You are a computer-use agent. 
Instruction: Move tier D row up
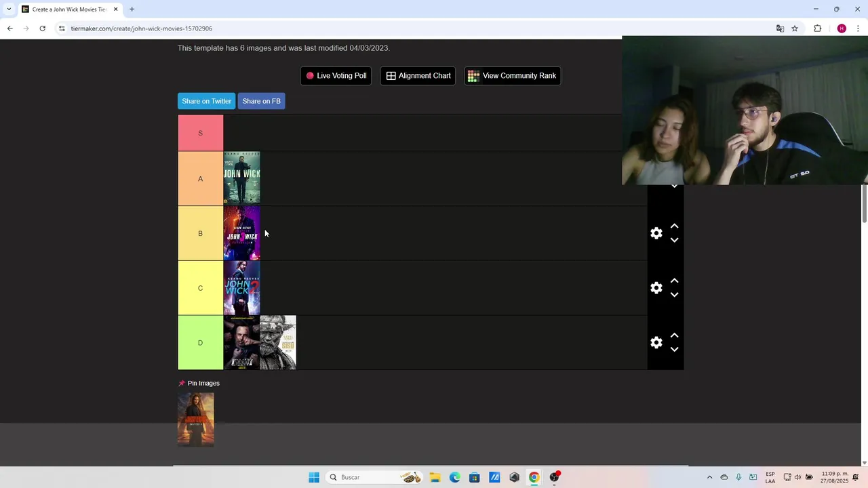pos(674,336)
